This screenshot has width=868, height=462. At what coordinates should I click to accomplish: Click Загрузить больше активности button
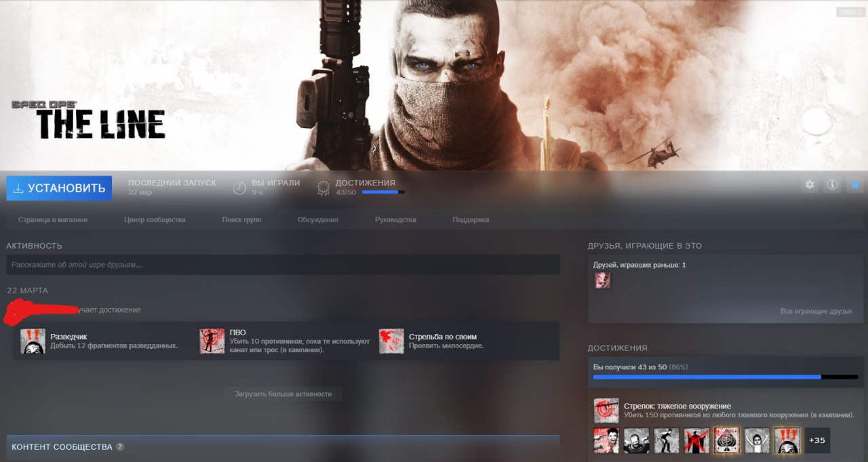pos(283,394)
